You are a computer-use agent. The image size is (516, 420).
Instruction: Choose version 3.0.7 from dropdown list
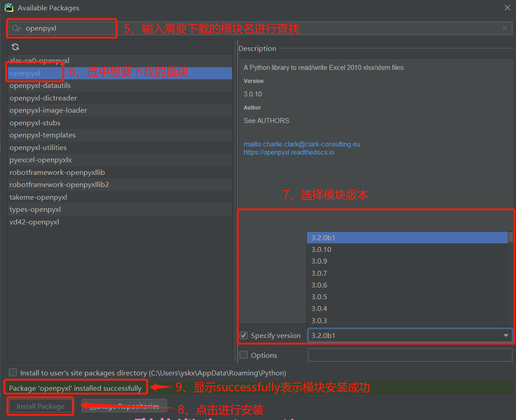point(407,273)
